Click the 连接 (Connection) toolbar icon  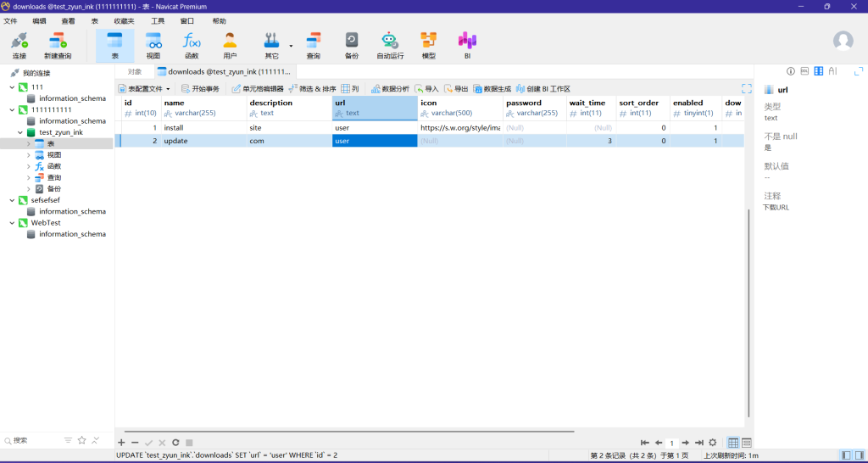tap(19, 45)
